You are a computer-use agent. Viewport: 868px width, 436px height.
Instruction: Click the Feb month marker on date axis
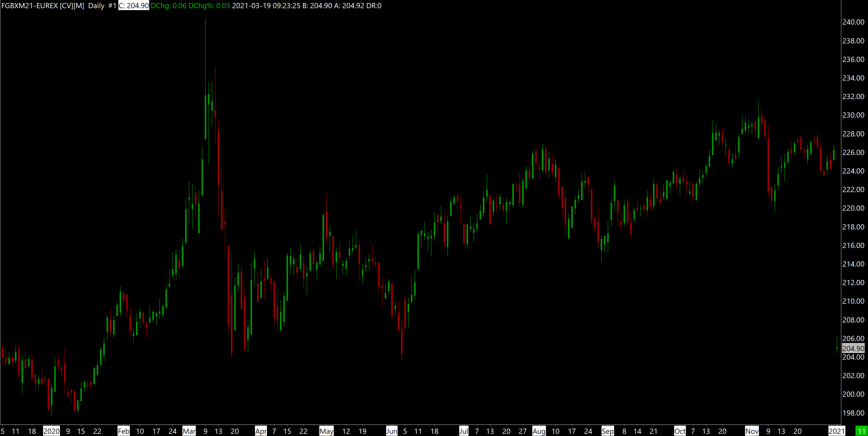123,431
